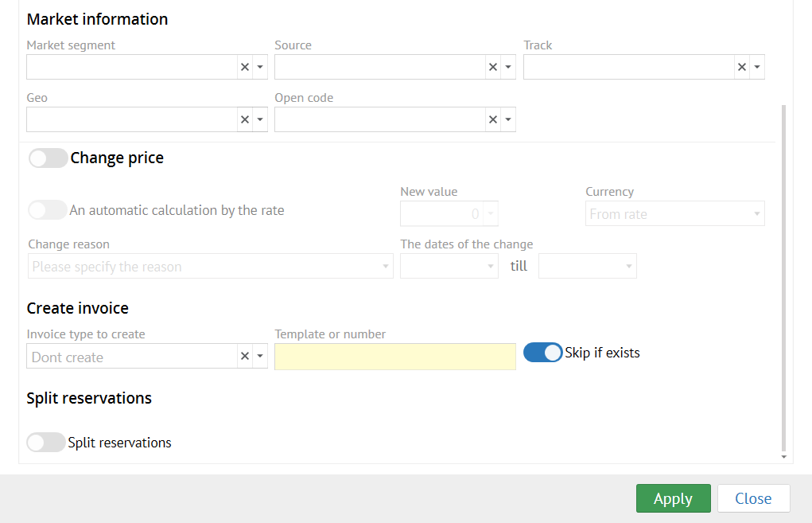
Task: Enable the Split reservations toggle
Action: (46, 443)
